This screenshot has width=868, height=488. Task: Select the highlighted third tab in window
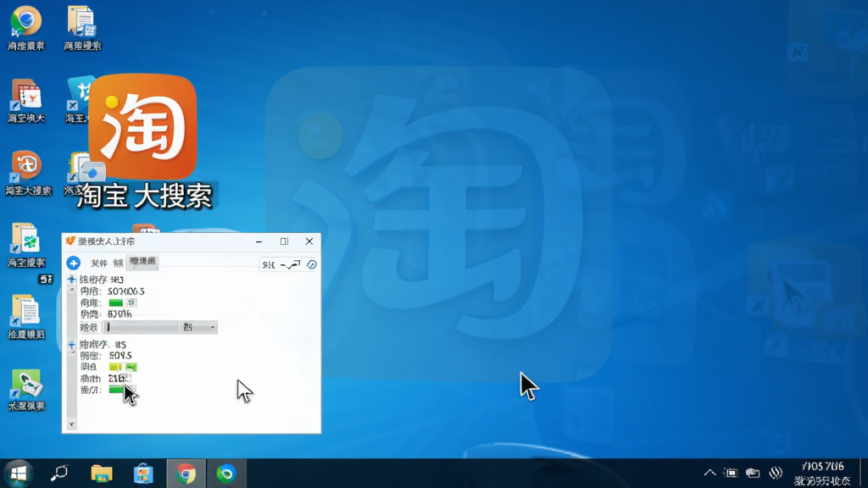click(142, 262)
